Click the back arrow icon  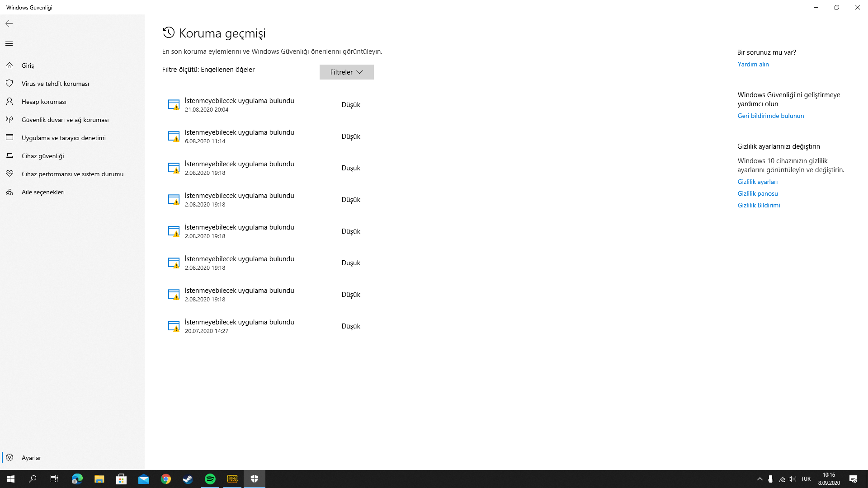[9, 23]
